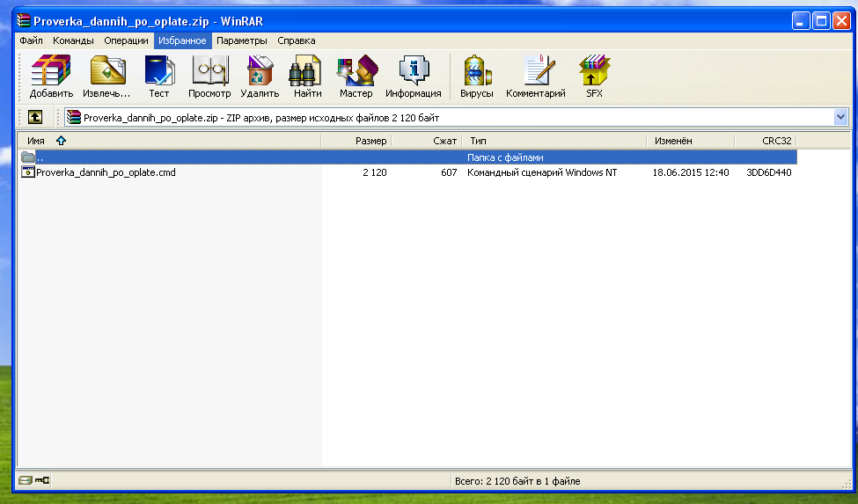Select file Proverka_dannih_po_oplate.cmd
This screenshot has width=858, height=504.
tap(106, 172)
